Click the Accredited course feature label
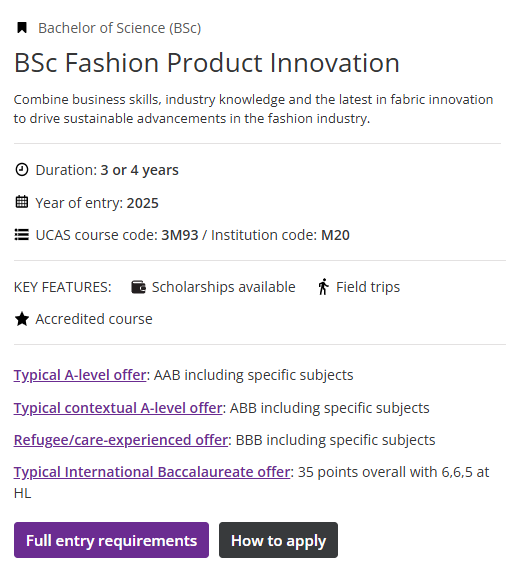Image resolution: width=515 pixels, height=581 pixels. [x=94, y=319]
